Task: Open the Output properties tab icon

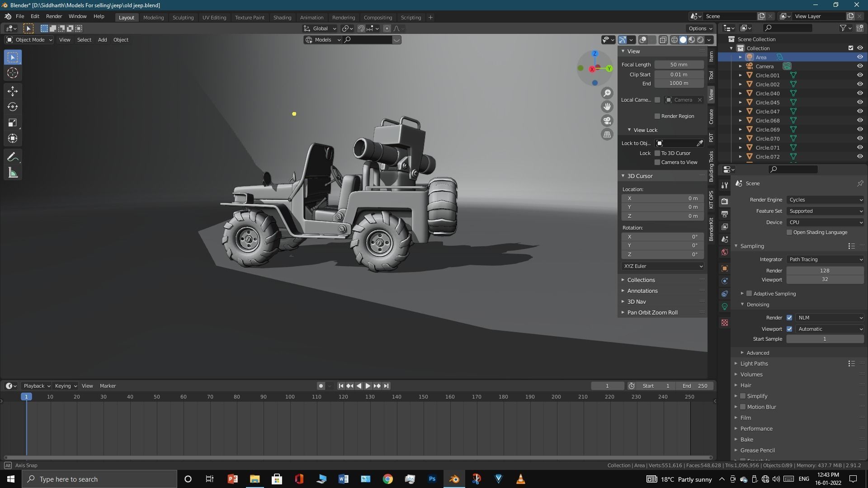Action: click(x=725, y=214)
